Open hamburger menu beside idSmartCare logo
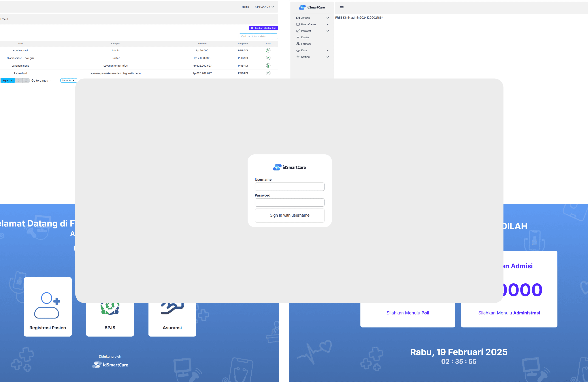 click(342, 8)
